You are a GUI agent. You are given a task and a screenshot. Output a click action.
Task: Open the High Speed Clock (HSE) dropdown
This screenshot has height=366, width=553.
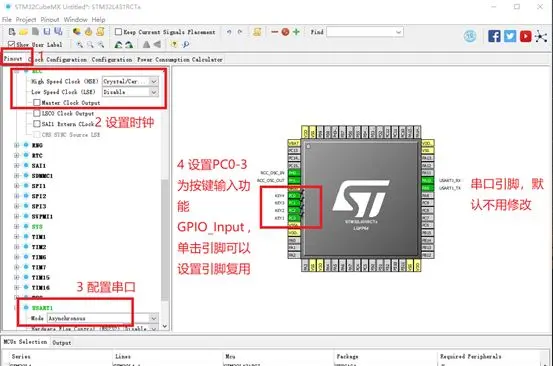(130, 81)
